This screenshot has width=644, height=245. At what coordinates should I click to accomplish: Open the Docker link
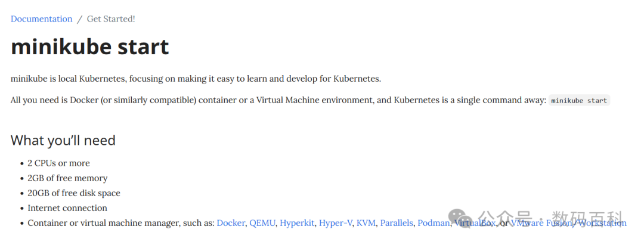[231, 224]
